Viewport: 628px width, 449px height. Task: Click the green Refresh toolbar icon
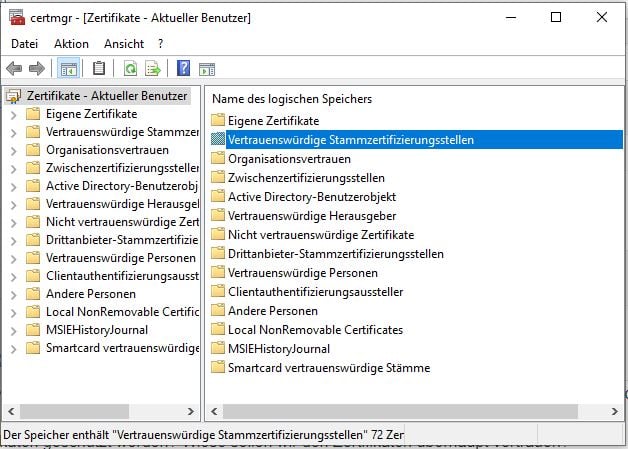130,69
